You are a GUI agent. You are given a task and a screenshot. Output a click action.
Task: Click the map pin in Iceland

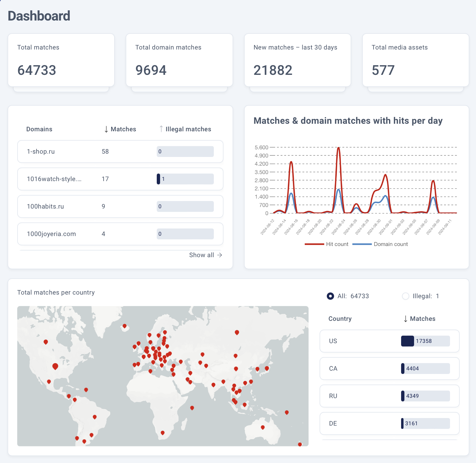click(124, 326)
